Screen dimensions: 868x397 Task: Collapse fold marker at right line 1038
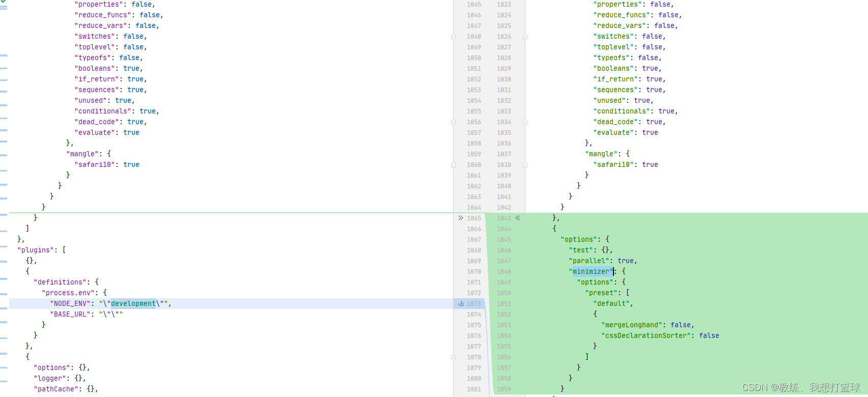click(x=525, y=165)
